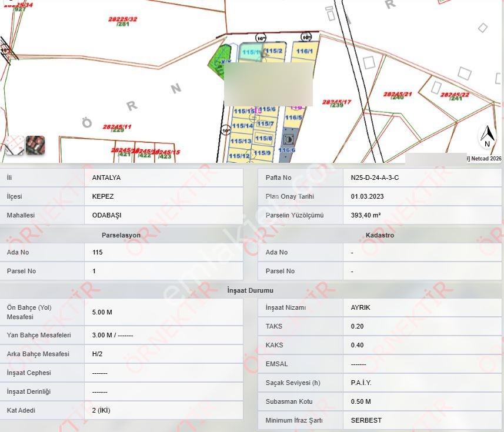Click the ODABAŞI neighborhood value
Viewport: 504px width, 432px height.
tap(106, 215)
